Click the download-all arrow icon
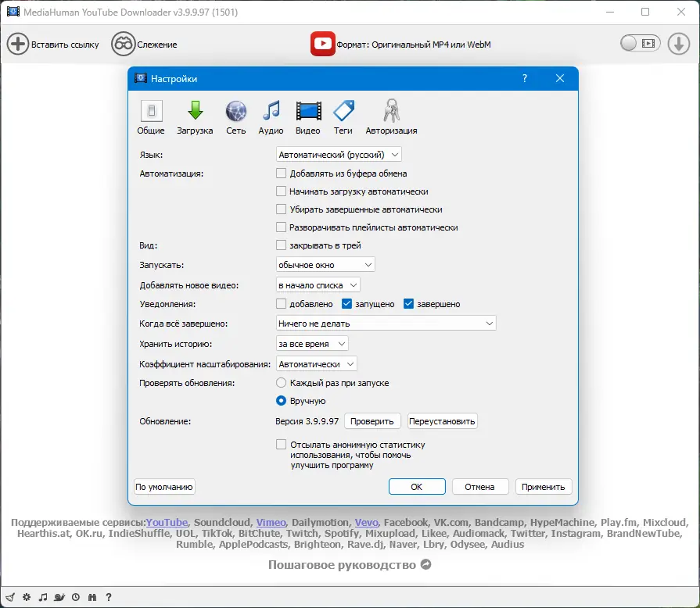 tap(679, 44)
